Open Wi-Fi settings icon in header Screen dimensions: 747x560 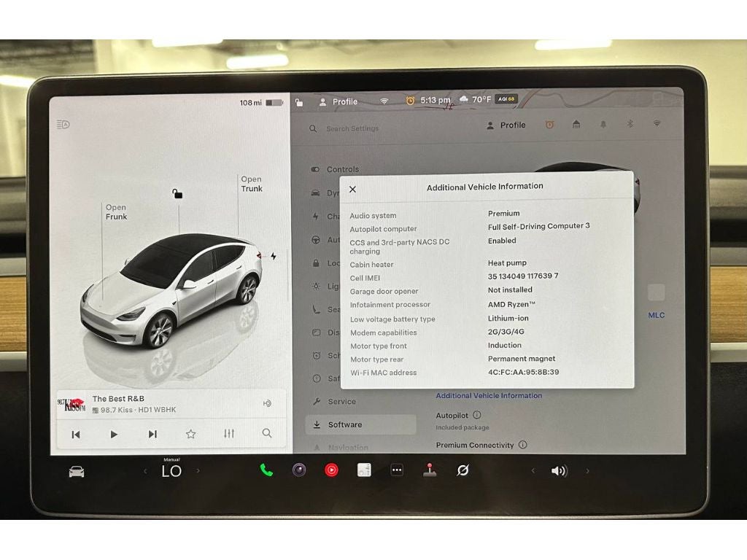click(657, 124)
